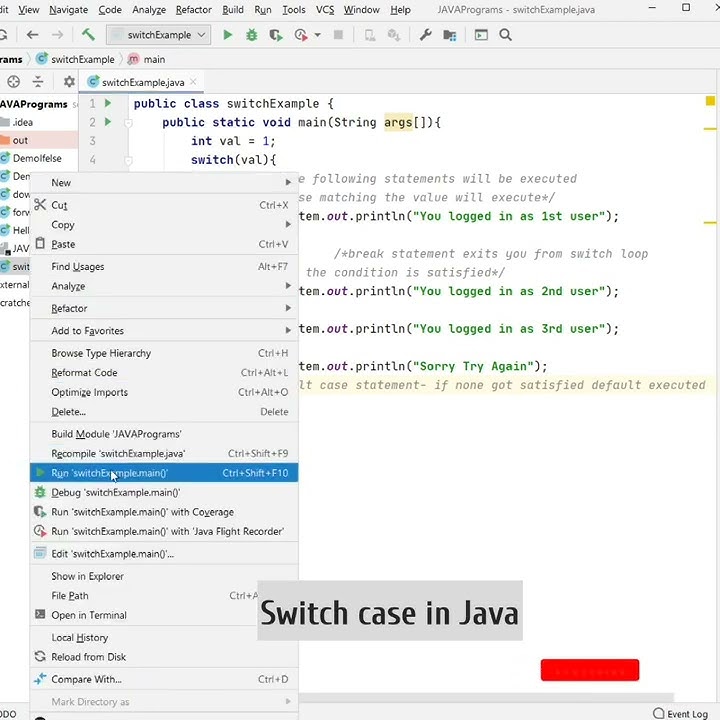Image resolution: width=720 pixels, height=720 pixels.
Task: Select Debug 'switchExample.main()' context item
Action: (x=164, y=492)
